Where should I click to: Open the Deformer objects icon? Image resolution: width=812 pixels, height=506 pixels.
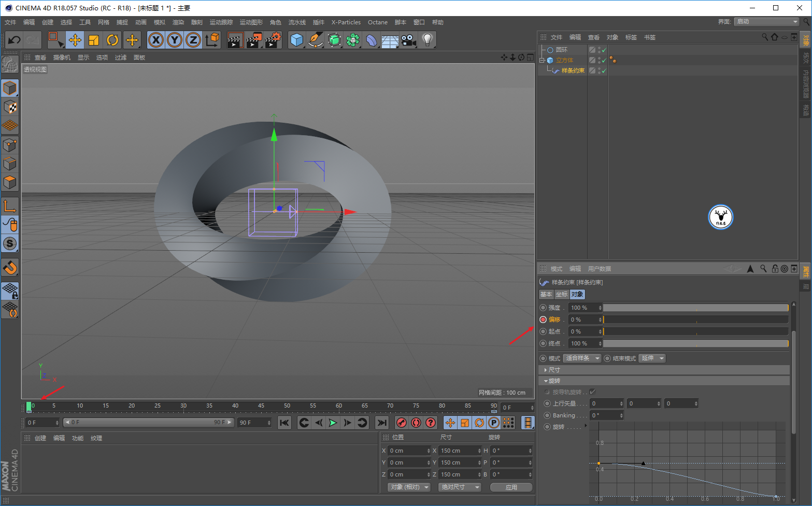(372, 40)
